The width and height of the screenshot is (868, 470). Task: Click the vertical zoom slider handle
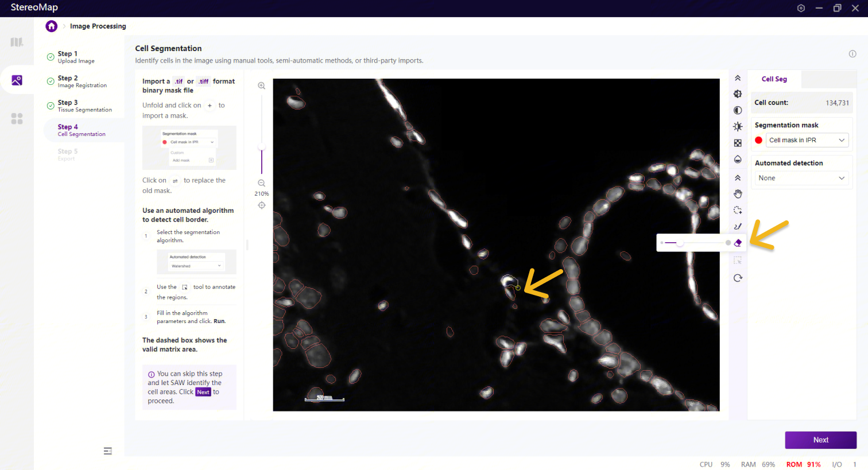(262, 148)
